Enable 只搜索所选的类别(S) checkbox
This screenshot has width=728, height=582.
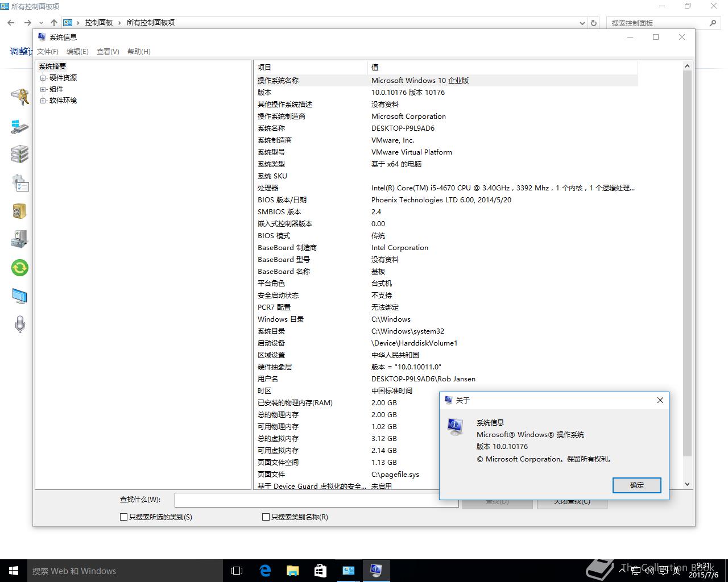coord(123,517)
